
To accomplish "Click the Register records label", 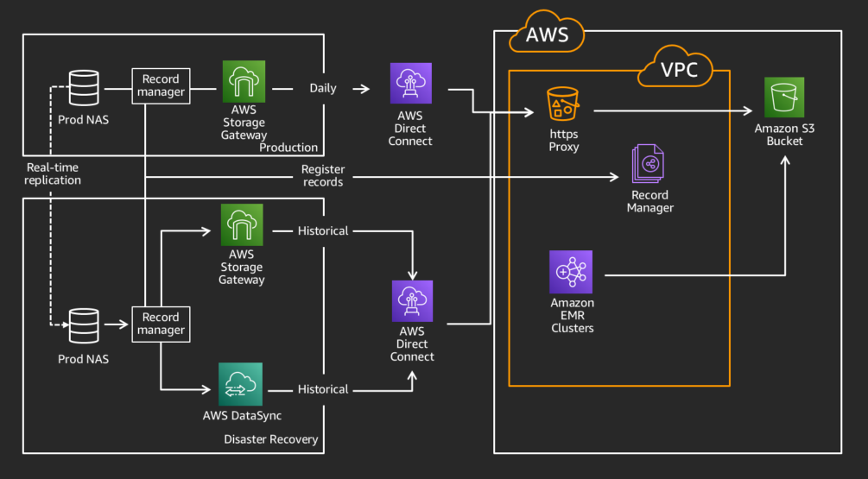I will [323, 175].
